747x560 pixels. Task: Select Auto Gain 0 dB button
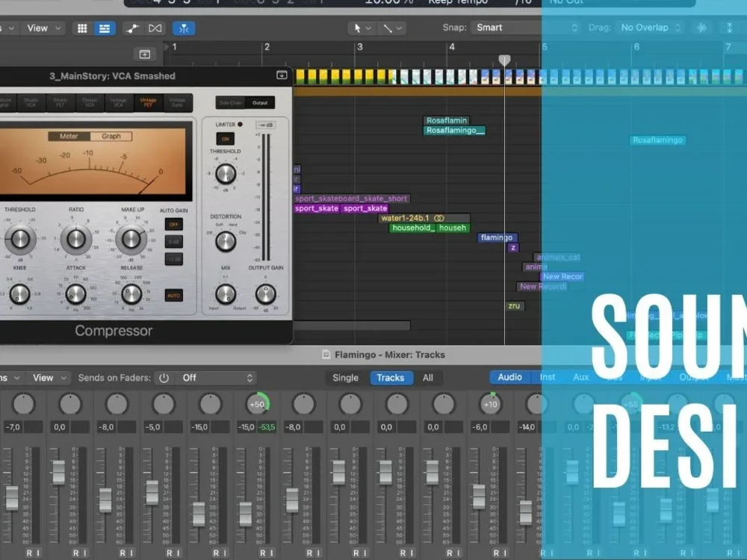pos(173,242)
